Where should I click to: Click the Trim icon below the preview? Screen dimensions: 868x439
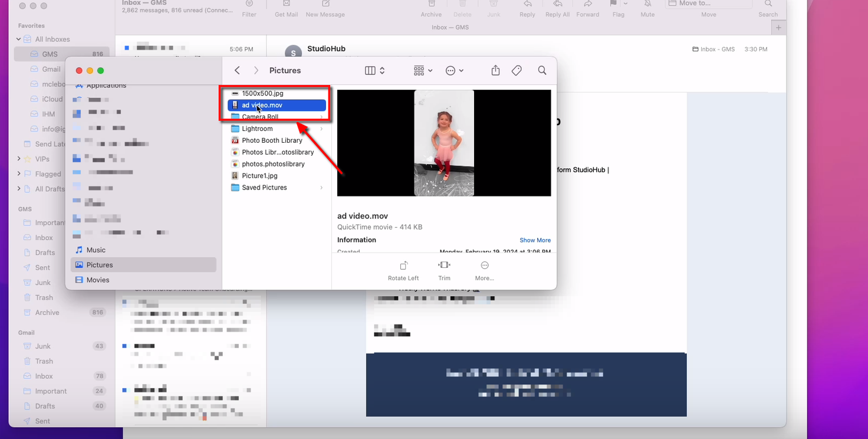pos(444,266)
